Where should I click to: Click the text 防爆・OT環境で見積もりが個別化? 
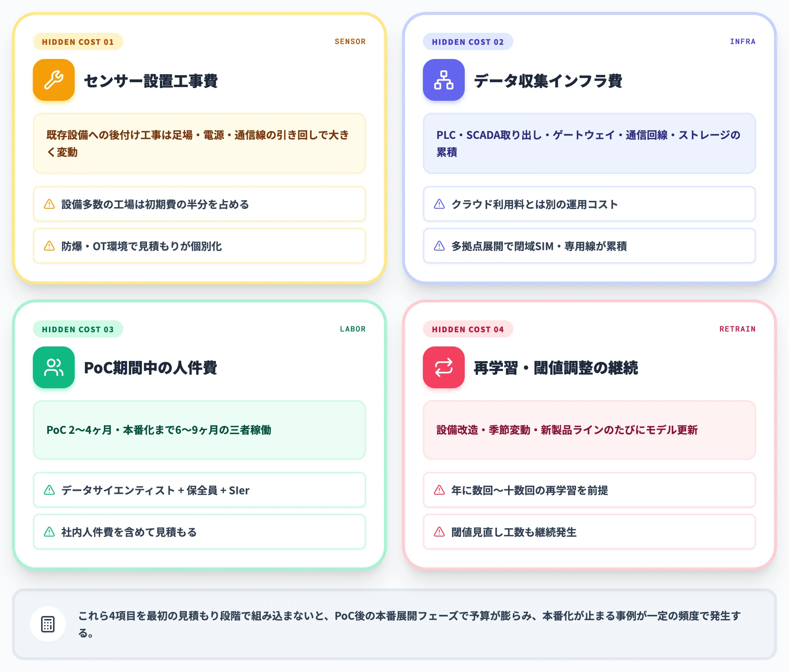click(x=142, y=246)
